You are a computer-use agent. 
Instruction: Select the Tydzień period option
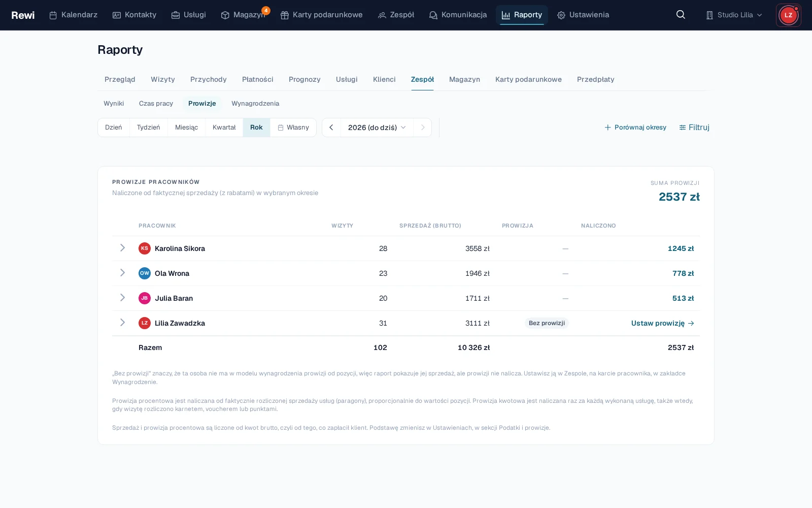coord(149,128)
